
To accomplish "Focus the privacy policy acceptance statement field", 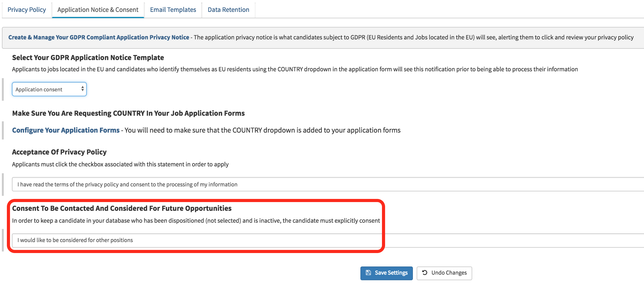I will coord(312,185).
